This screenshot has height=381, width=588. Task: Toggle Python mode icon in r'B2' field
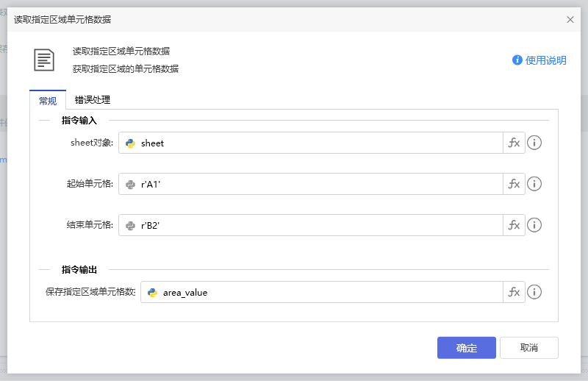[x=131, y=226]
